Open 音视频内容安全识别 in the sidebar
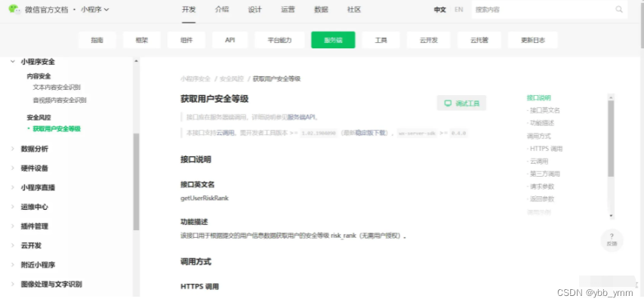Viewport: 644px width, 305px height. click(60, 100)
